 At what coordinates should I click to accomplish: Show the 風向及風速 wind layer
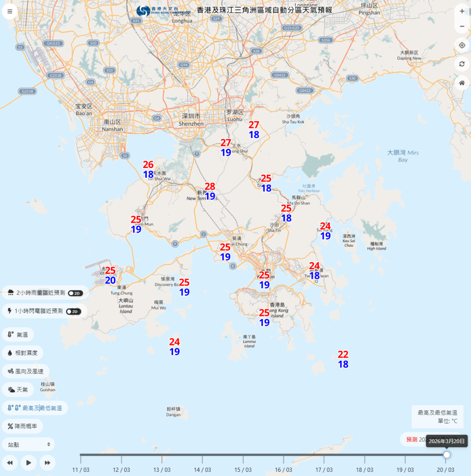tap(24, 371)
